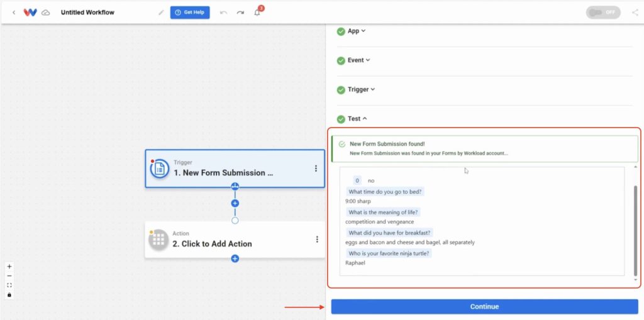Redo the last change
The width and height of the screenshot is (644, 320).
(x=240, y=13)
